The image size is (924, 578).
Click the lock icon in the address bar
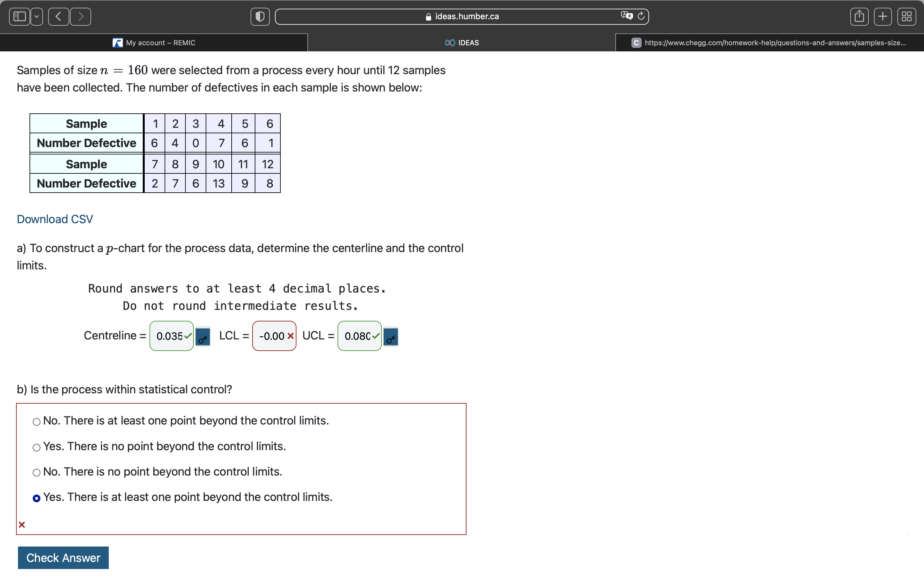[428, 17]
